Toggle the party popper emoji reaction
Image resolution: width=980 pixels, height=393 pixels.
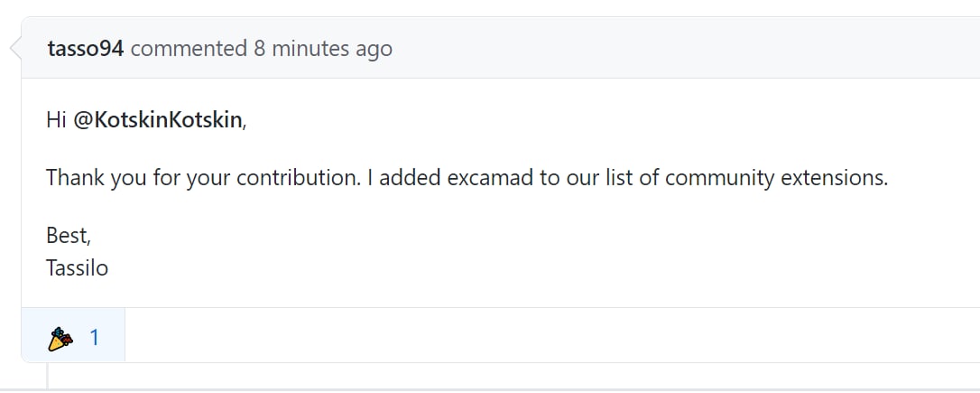pos(73,339)
